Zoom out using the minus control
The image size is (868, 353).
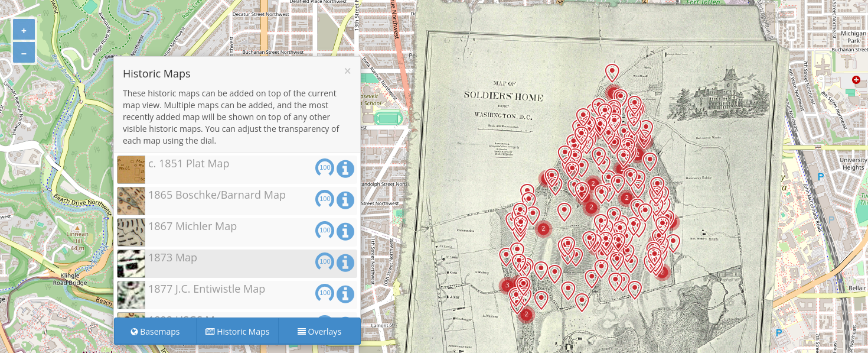[x=24, y=52]
